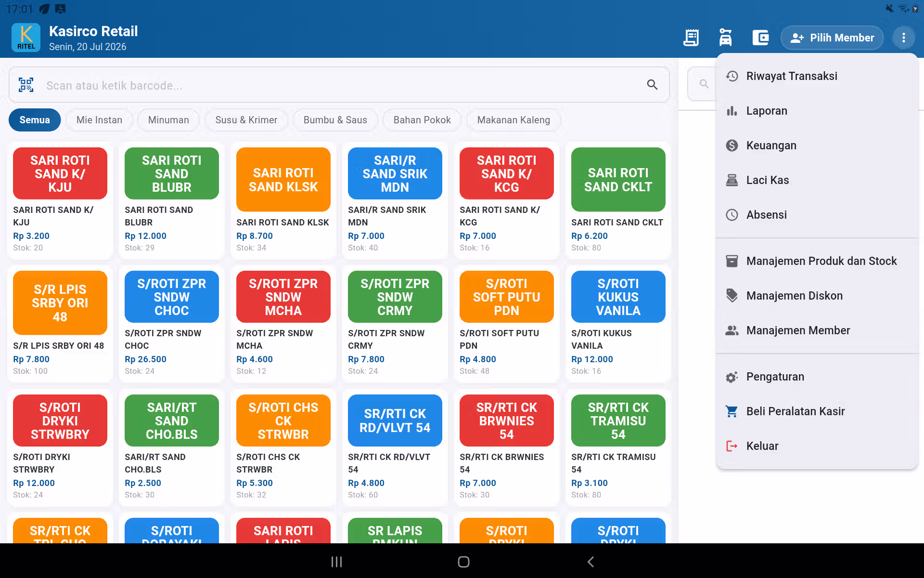Select the Mie Instan category chip

[99, 120]
